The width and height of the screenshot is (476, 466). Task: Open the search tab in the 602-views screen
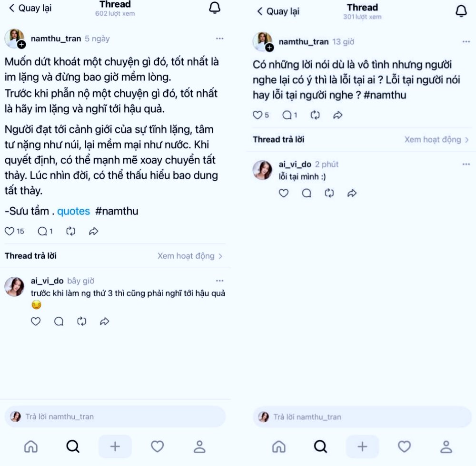tap(73, 447)
